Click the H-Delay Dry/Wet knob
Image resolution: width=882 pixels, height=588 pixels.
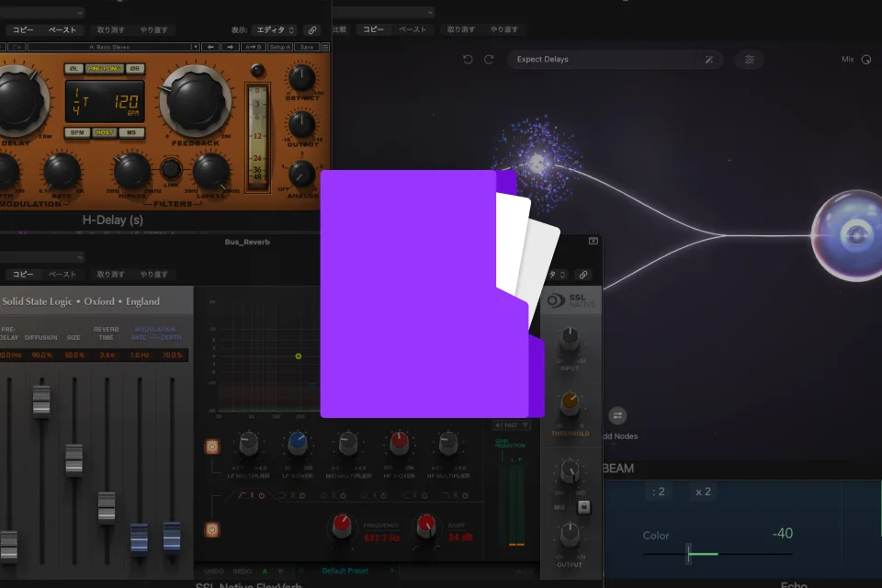click(x=301, y=78)
